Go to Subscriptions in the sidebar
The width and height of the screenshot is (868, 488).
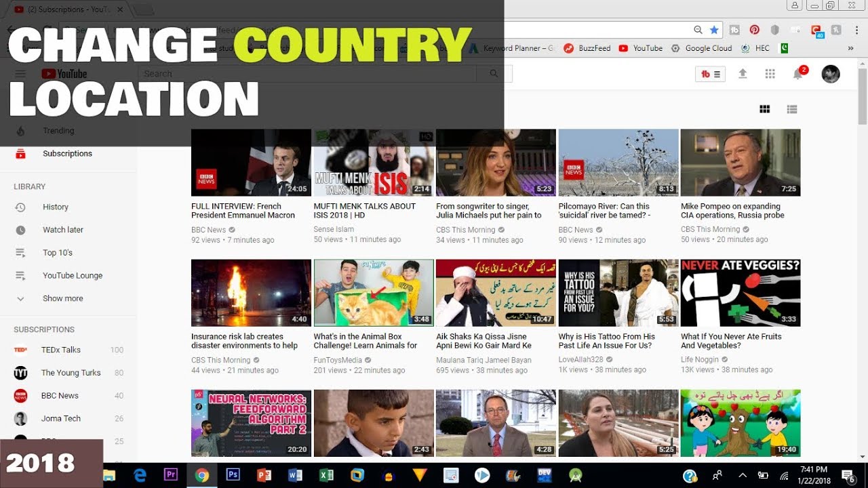coord(68,154)
